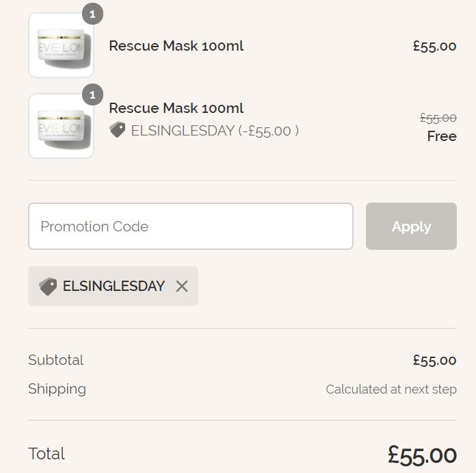Click the first item £55.00 price
The height and width of the screenshot is (473, 476).
click(x=435, y=46)
